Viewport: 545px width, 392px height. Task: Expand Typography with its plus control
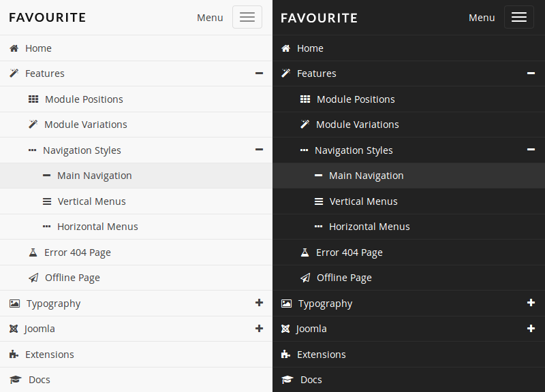point(259,303)
